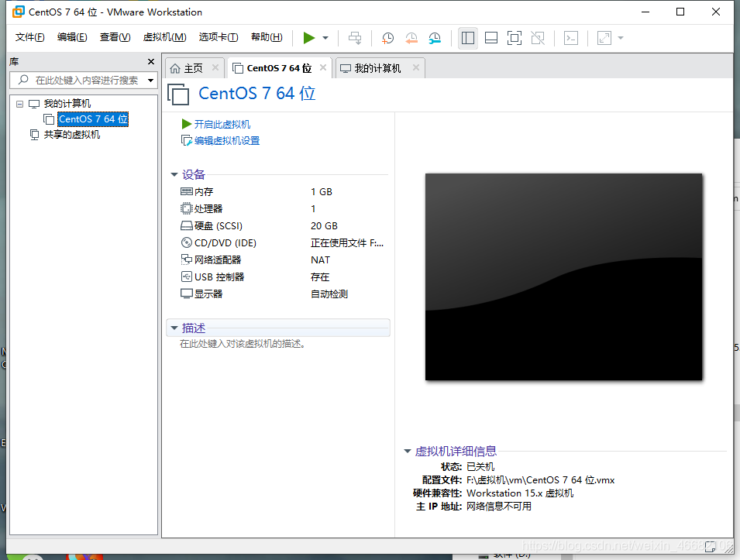Viewport: 740px width, 560px height.
Task: Click 内存 device memory icon
Action: [187, 191]
